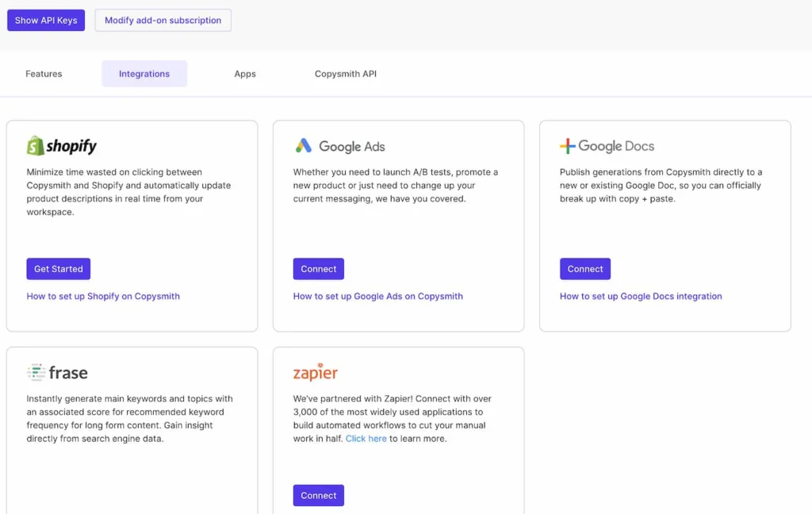Click the Google Ads logo
This screenshot has height=514, width=812.
[x=339, y=146]
